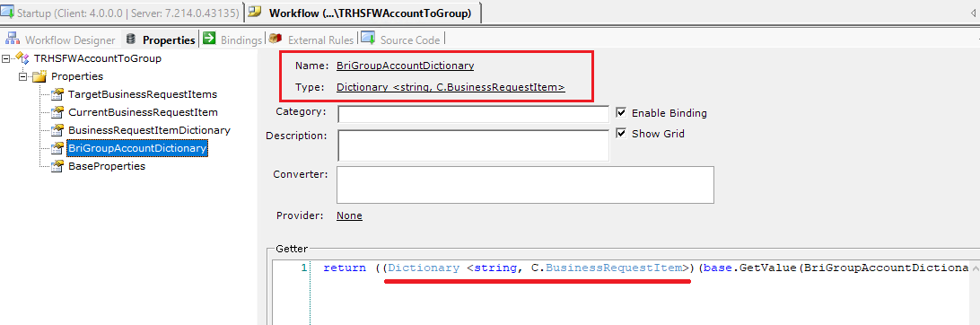
Task: Click the Source Code tab icon
Action: 368,38
